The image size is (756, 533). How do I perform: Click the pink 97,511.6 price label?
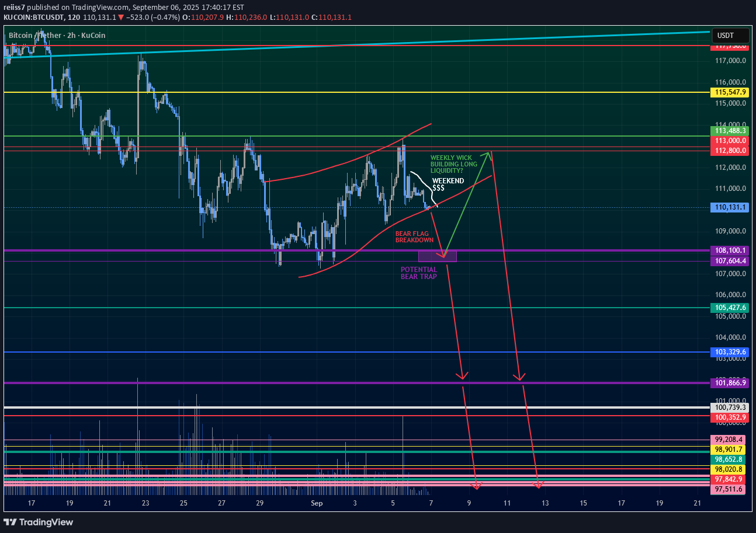729,489
